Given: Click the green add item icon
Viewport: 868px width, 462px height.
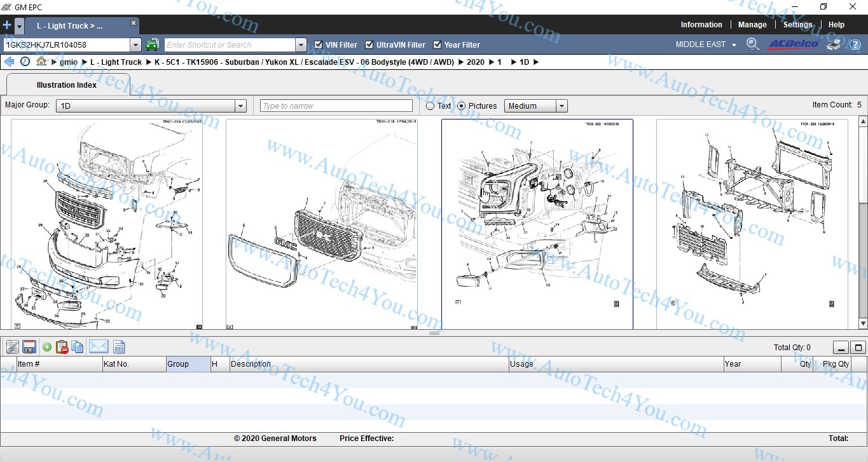Looking at the screenshot, I should pyautogui.click(x=47, y=347).
